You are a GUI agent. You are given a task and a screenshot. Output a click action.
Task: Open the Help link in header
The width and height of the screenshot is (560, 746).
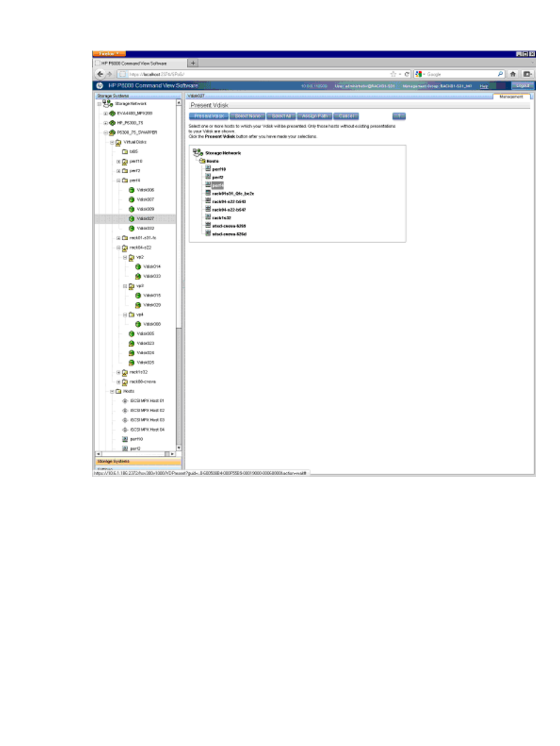pos(484,86)
